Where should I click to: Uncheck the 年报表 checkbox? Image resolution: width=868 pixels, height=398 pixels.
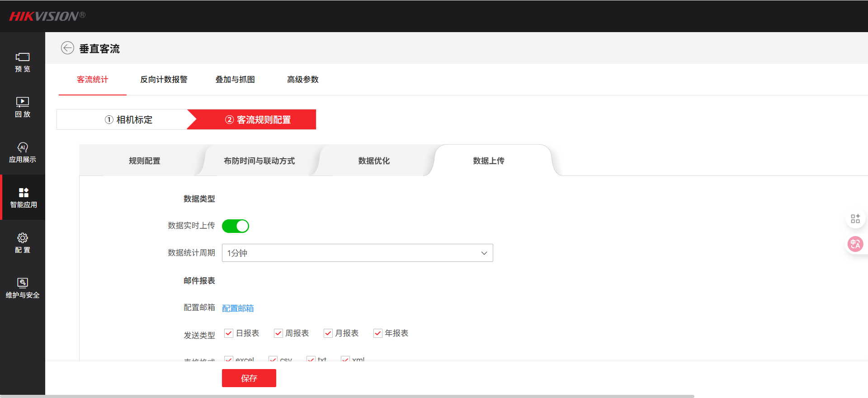(x=378, y=333)
